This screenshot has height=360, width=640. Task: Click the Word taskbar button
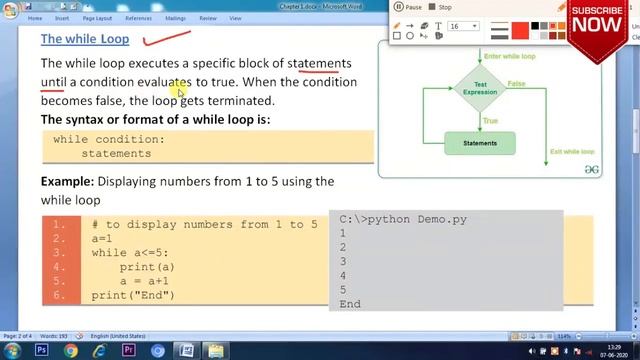[x=187, y=351]
